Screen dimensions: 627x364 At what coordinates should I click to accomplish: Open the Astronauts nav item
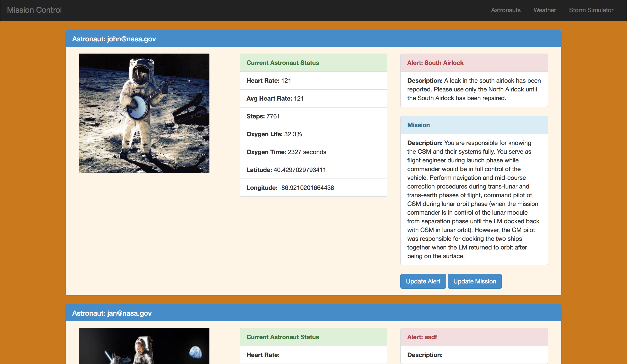pos(506,10)
